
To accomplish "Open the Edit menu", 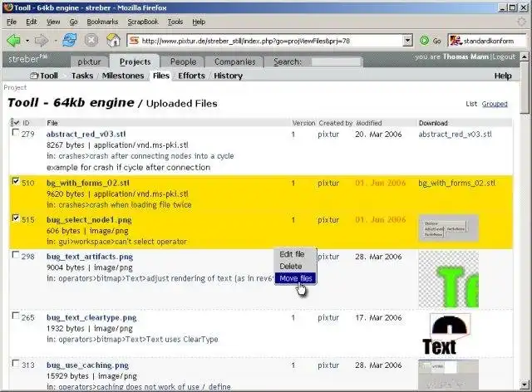I will (x=32, y=22).
